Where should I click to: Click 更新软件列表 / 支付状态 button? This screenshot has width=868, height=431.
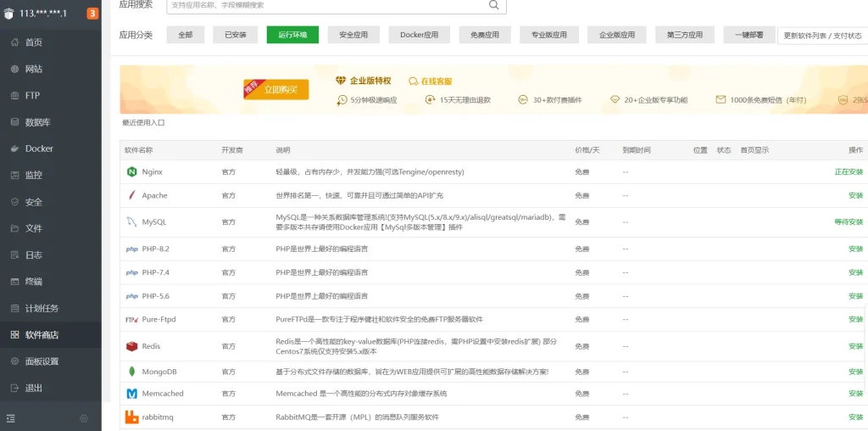(822, 36)
